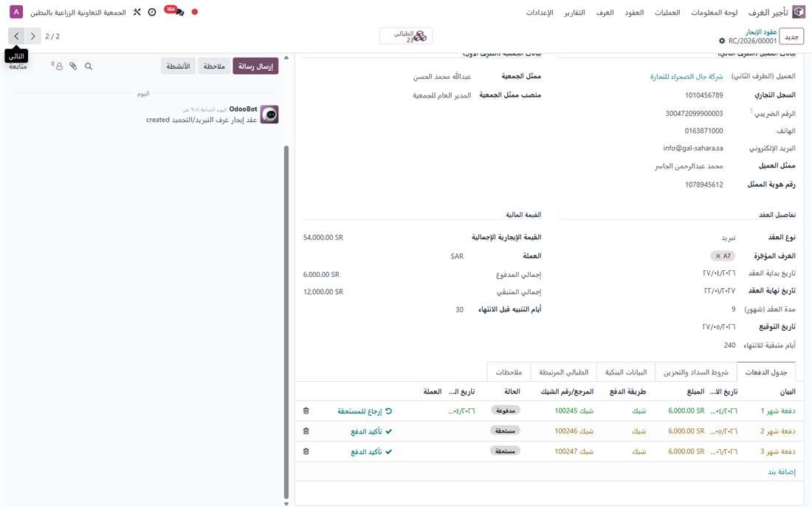Open the debug tools wrench icon
This screenshot has height=508, width=812.
137,12
